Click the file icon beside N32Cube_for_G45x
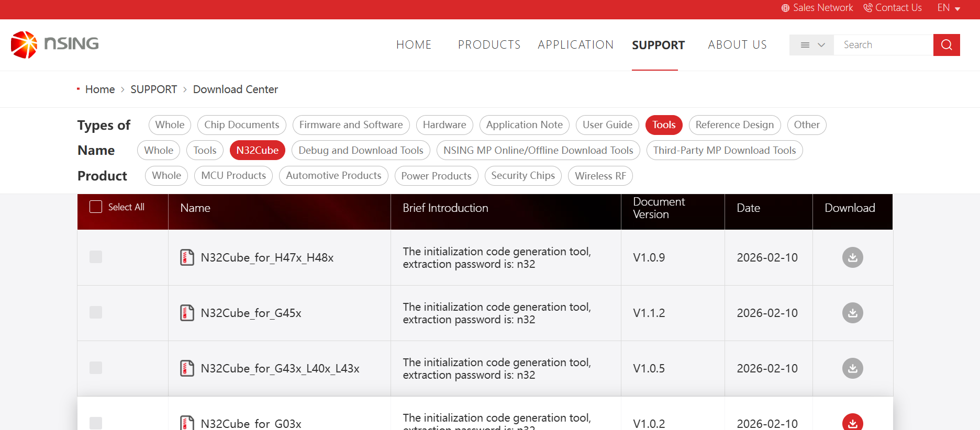 (187, 313)
